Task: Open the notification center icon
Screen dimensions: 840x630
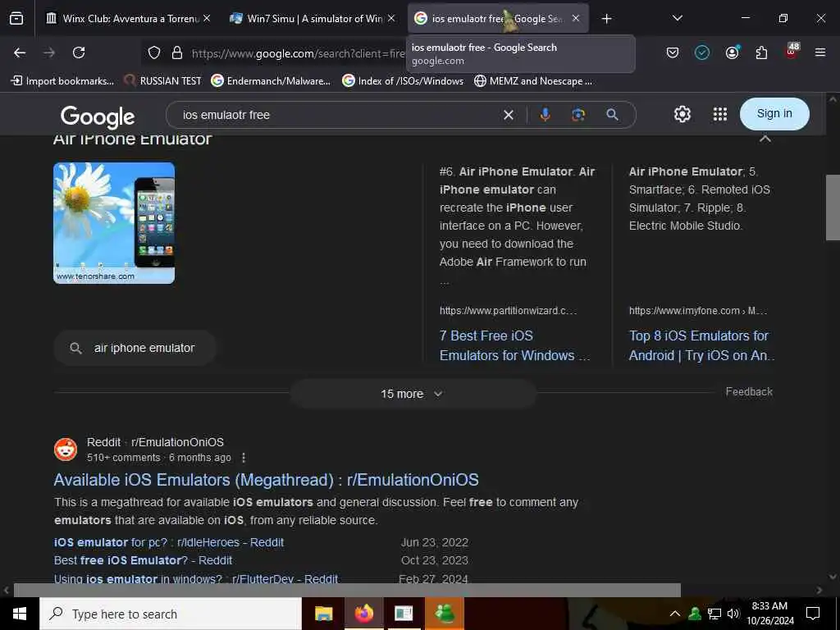Action: pyautogui.click(x=813, y=614)
